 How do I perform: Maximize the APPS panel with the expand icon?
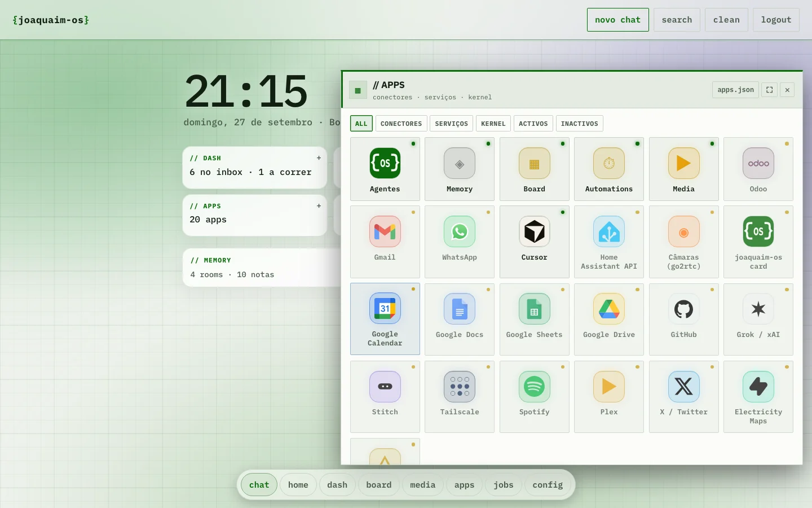pos(770,90)
